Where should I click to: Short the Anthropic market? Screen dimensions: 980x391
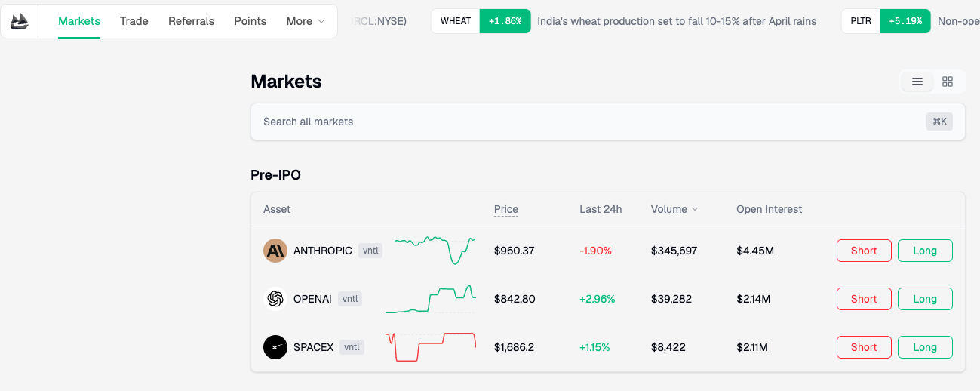click(864, 251)
